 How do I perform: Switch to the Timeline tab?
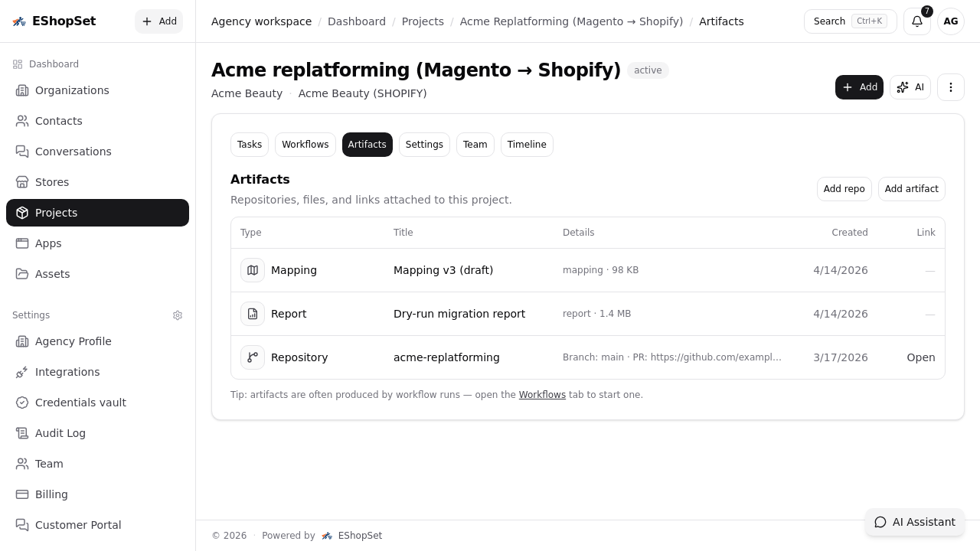click(527, 145)
